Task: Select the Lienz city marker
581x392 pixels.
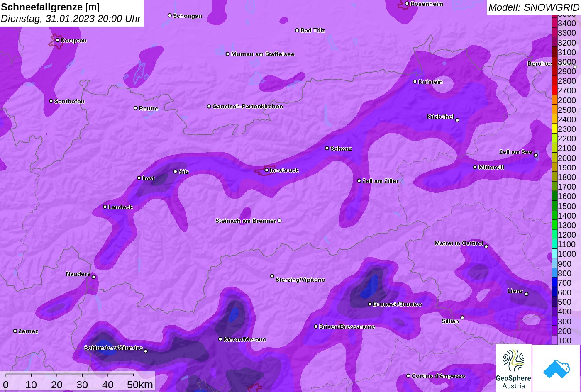Action: [x=526, y=294]
